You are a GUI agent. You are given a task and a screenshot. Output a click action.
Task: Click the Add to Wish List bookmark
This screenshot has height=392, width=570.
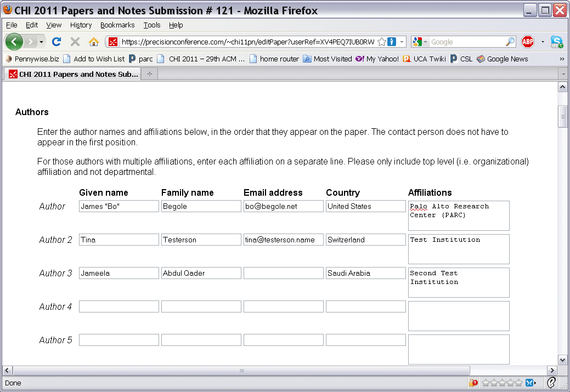[94, 59]
